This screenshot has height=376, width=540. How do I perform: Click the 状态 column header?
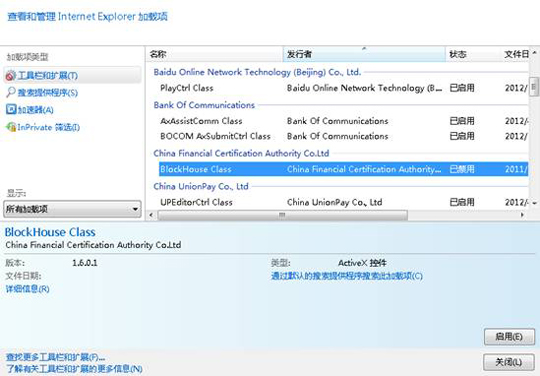click(473, 54)
